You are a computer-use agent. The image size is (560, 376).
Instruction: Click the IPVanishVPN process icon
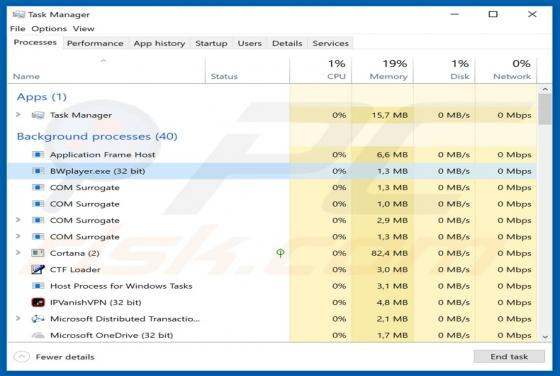pyautogui.click(x=38, y=302)
